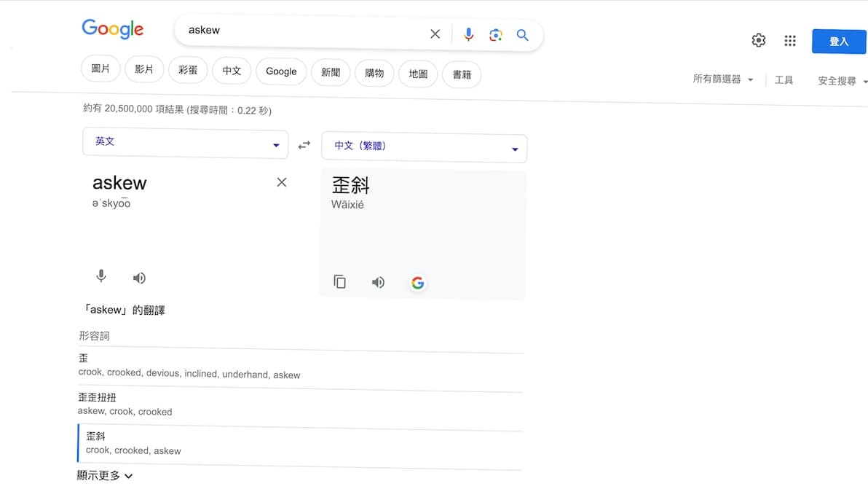The image size is (868, 489).
Task: Run search with magnifying glass icon
Action: coord(522,36)
